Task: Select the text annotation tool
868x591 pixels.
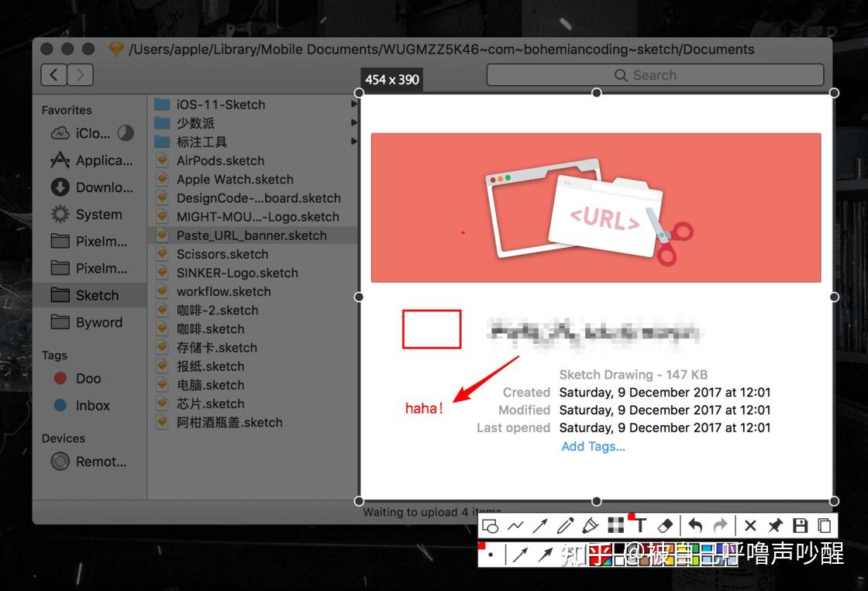Action: 640,525
